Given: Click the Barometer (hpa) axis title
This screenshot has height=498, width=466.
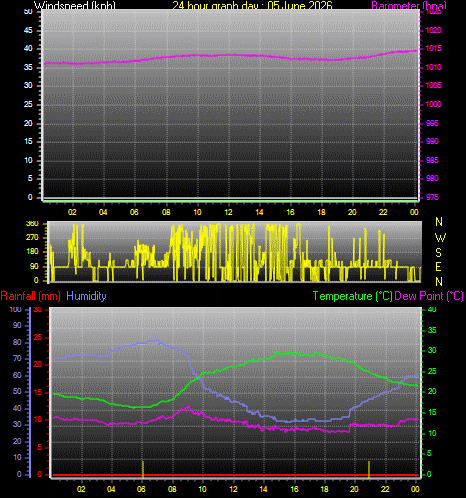Looking at the screenshot, I should 409,5.
